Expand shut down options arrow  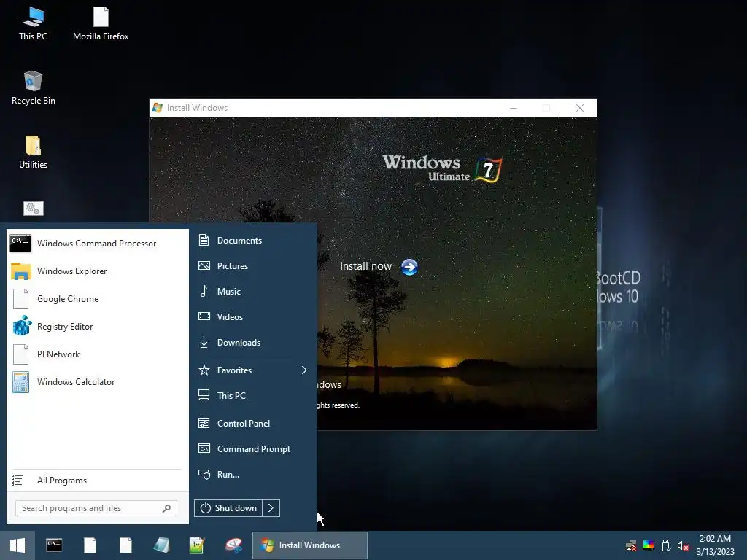pyautogui.click(x=271, y=508)
